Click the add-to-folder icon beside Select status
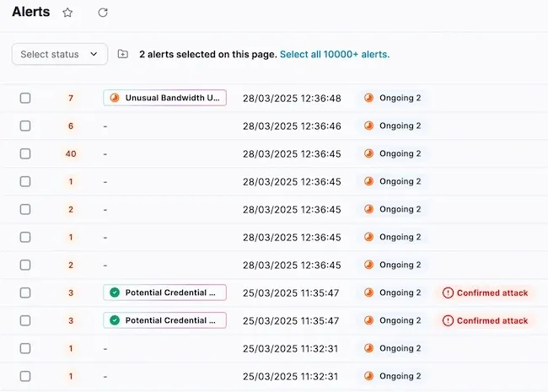The image size is (548, 392). [123, 54]
